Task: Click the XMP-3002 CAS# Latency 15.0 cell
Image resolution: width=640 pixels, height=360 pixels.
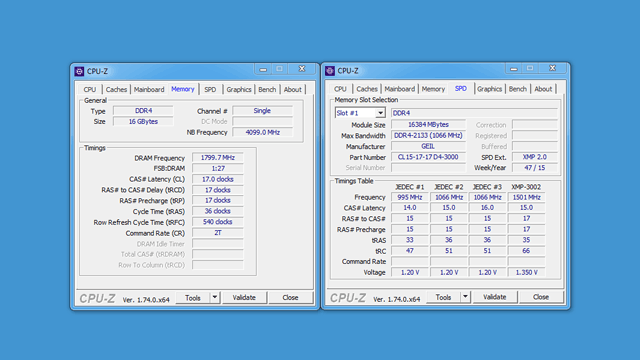Action: [x=527, y=208]
